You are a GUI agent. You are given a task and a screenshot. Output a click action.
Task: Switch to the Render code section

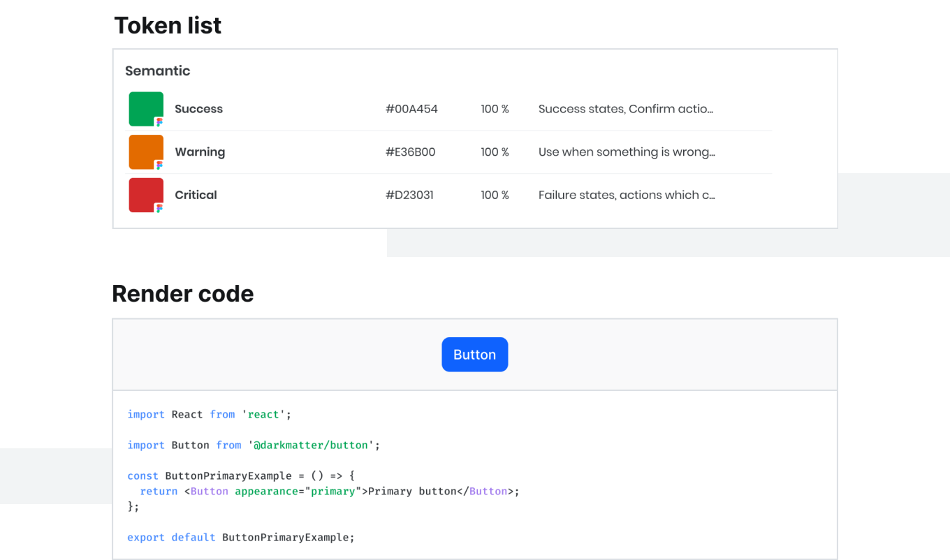click(x=182, y=293)
